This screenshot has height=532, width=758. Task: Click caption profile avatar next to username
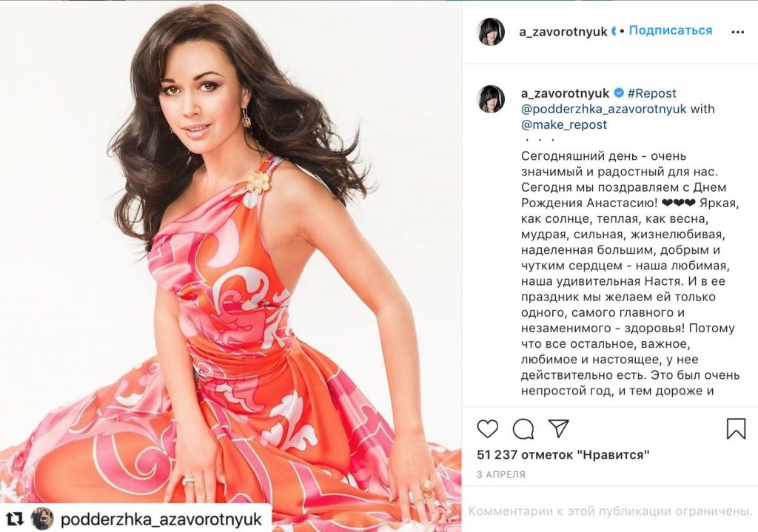(x=492, y=98)
